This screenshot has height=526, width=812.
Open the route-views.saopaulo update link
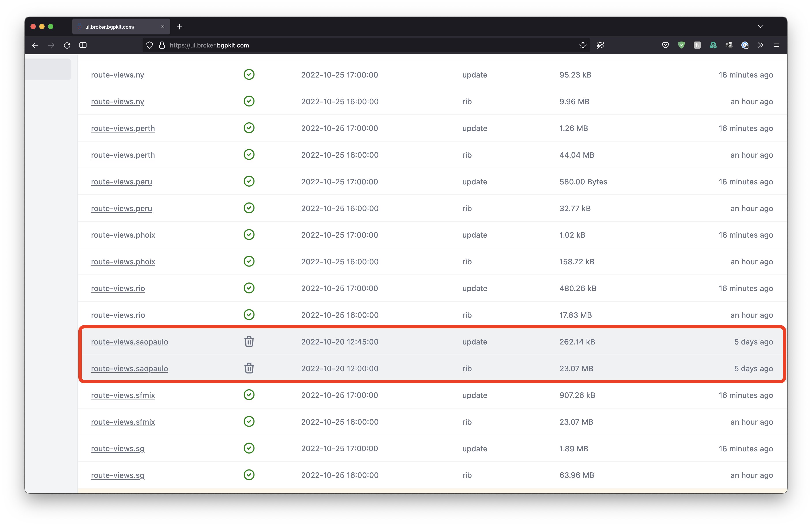click(x=129, y=342)
